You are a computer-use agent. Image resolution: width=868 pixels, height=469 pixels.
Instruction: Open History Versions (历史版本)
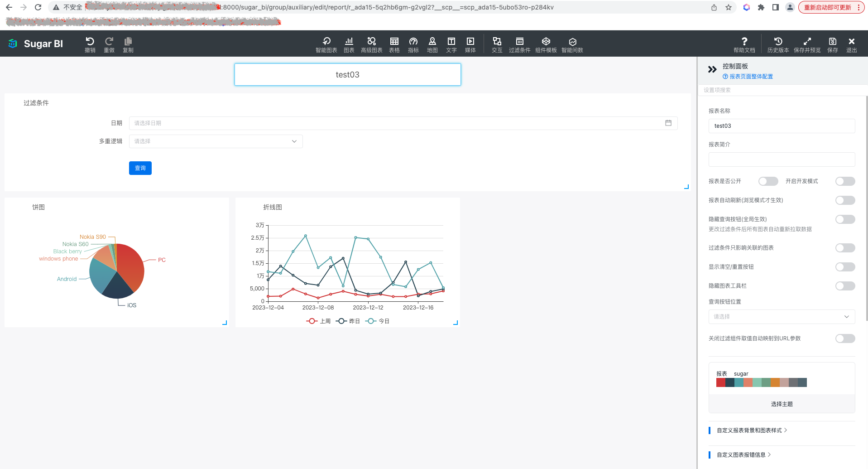coord(778,44)
